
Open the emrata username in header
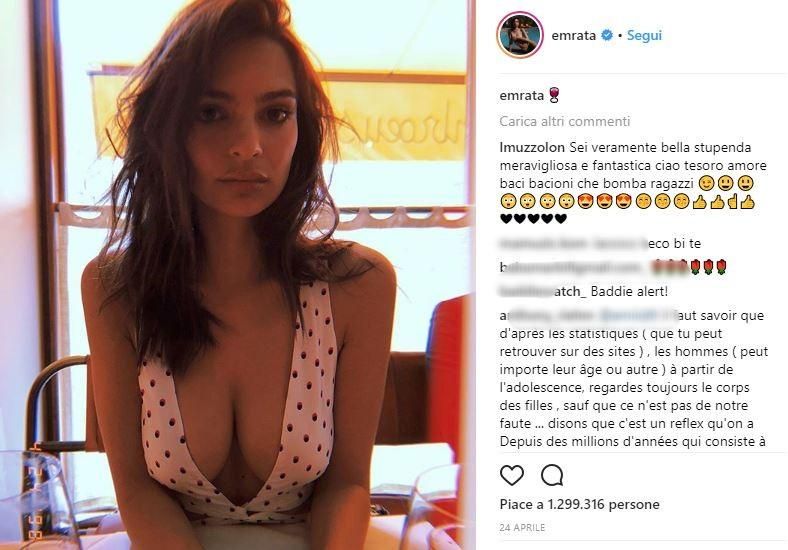pos(573,35)
